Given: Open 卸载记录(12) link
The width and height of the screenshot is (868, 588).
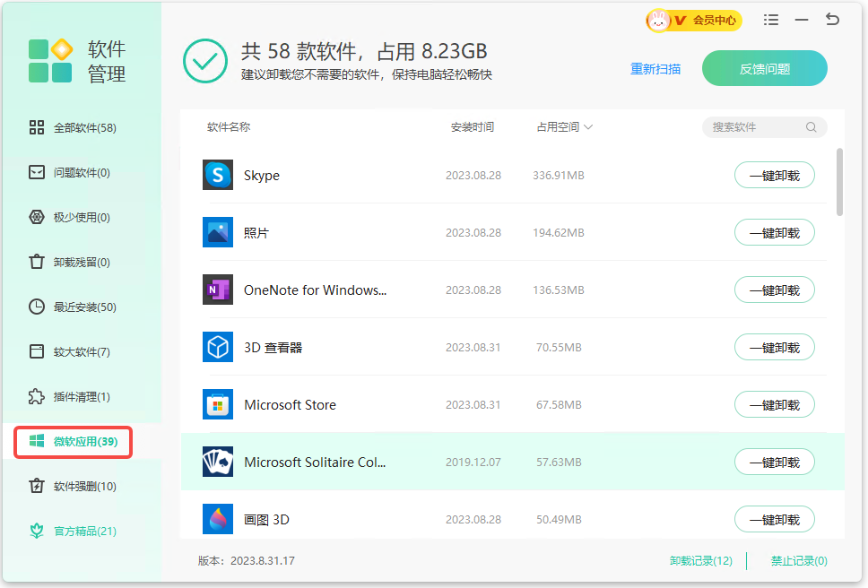Looking at the screenshot, I should tap(701, 561).
